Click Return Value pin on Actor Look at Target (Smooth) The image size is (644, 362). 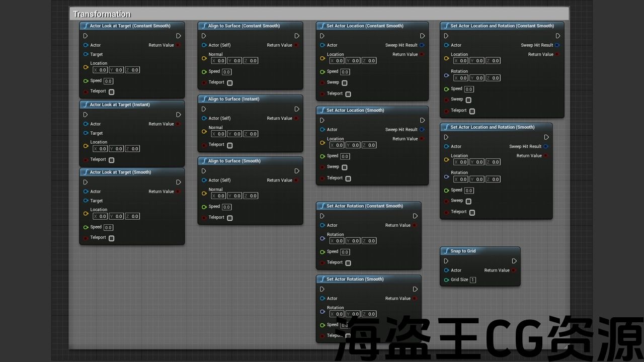178,192
